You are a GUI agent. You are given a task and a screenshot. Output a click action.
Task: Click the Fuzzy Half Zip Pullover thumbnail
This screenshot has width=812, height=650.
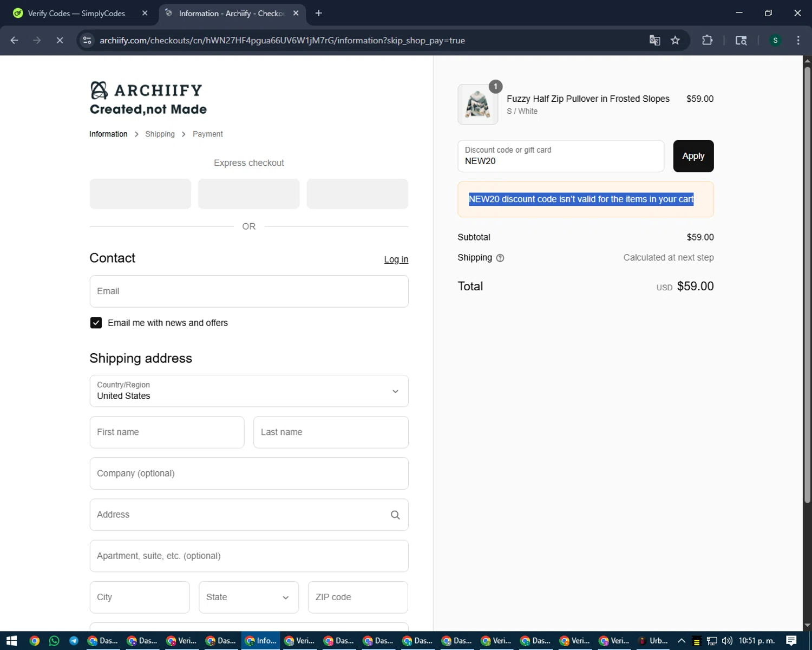point(478,105)
